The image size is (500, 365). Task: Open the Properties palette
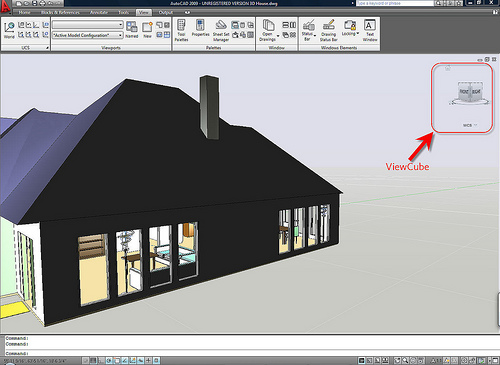(200, 28)
